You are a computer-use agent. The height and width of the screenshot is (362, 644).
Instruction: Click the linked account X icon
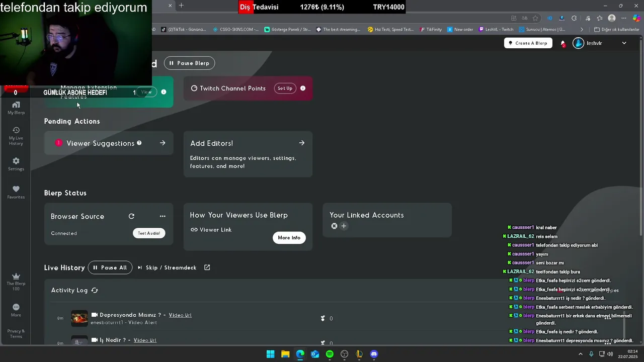point(334,226)
